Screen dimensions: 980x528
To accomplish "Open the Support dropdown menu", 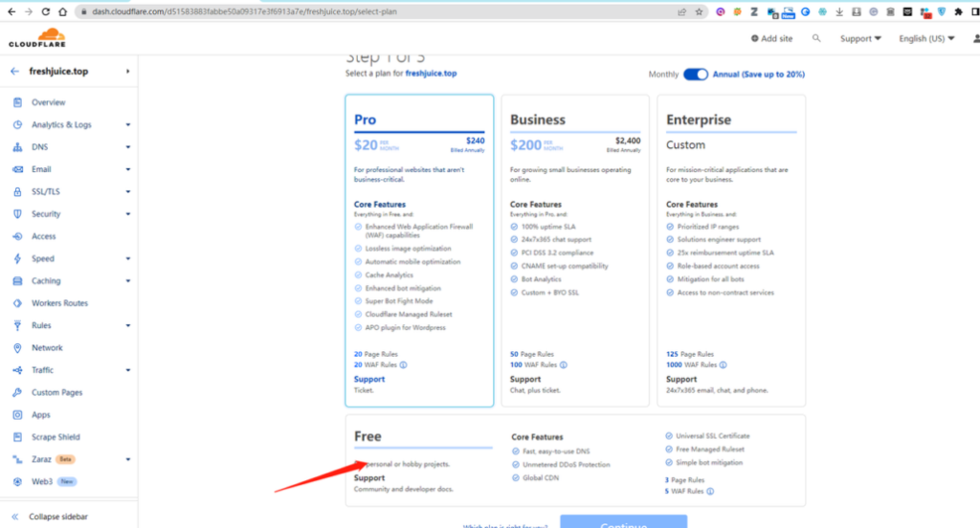I will point(860,39).
